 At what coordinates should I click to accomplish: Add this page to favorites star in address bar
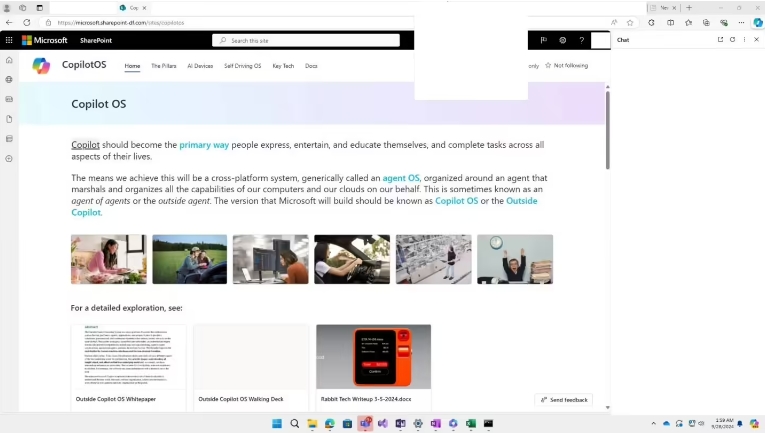(x=630, y=22)
